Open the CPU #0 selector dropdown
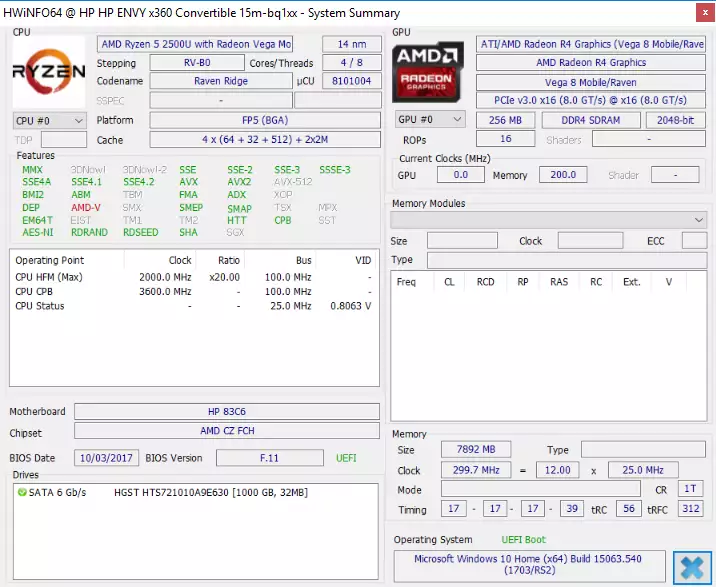 (49, 121)
